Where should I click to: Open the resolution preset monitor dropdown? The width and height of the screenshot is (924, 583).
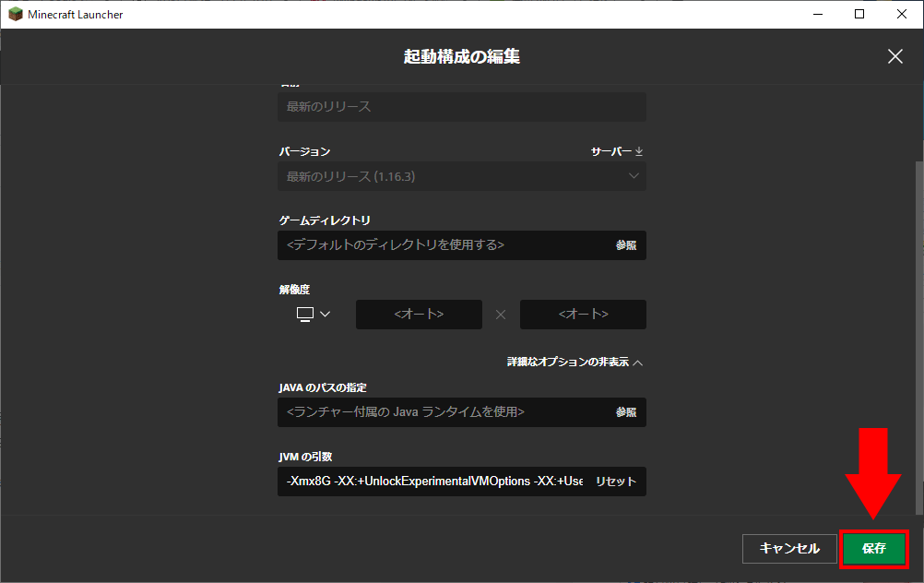click(x=313, y=315)
